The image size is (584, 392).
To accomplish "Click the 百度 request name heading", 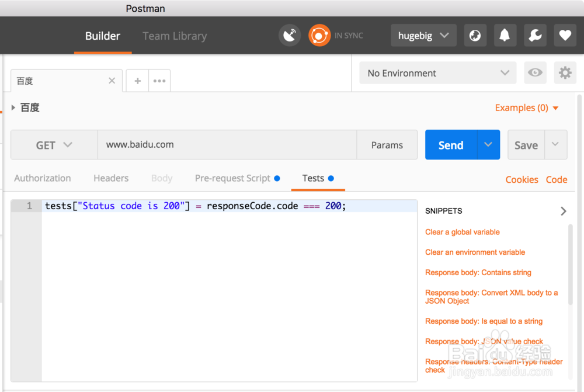I will pyautogui.click(x=30, y=107).
